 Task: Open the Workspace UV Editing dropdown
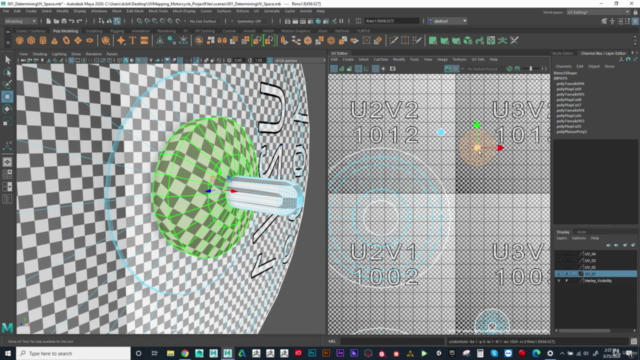(598, 12)
